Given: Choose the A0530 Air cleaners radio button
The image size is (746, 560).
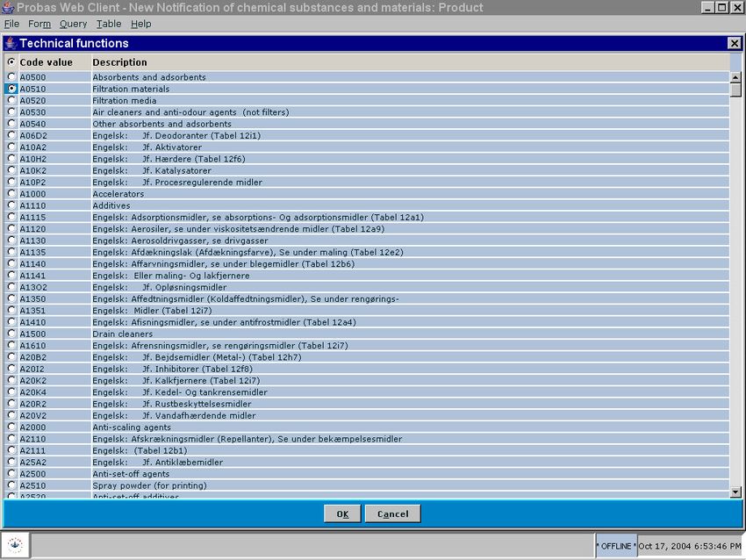Looking at the screenshot, I should pyautogui.click(x=11, y=111).
